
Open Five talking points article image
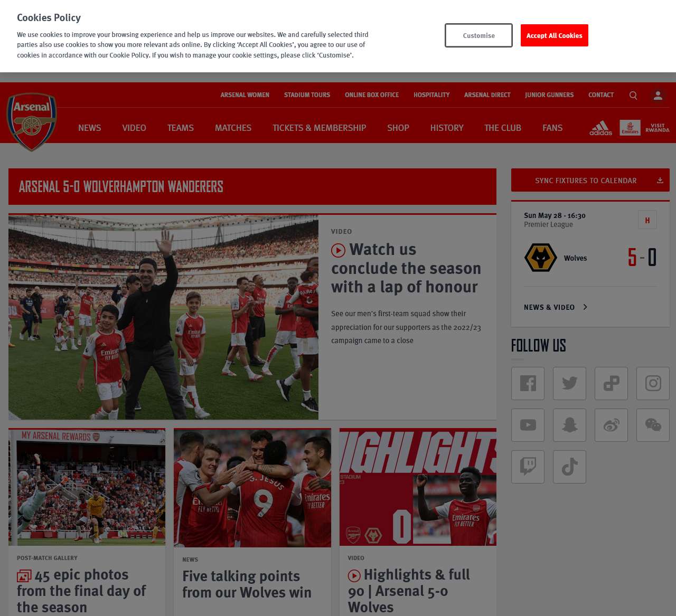[x=252, y=488]
